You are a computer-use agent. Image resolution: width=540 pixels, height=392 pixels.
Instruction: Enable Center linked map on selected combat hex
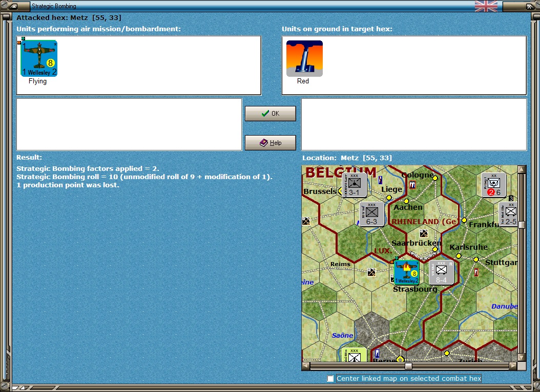point(330,379)
